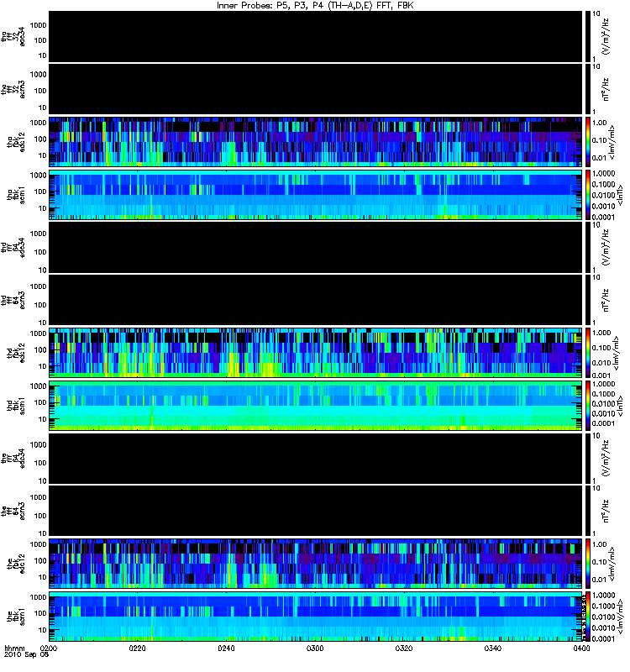Screen dimensions: 630x672
Task: Click the 2010 Sep 08 date label
Action: (27, 655)
